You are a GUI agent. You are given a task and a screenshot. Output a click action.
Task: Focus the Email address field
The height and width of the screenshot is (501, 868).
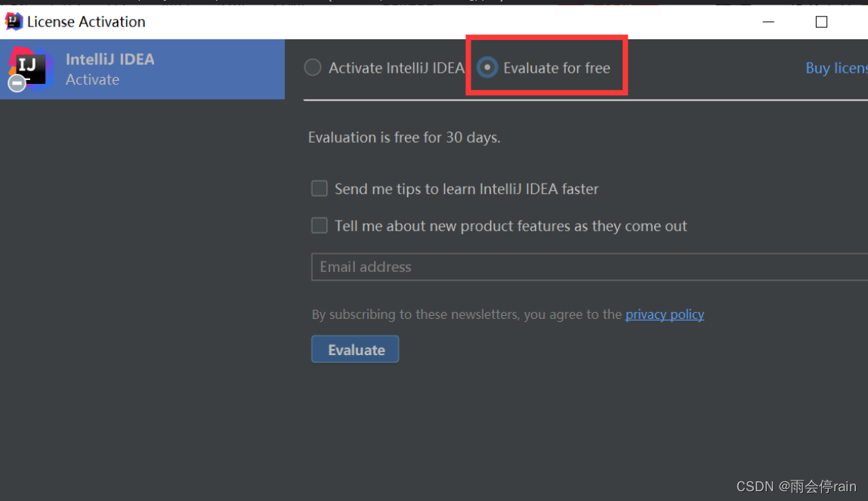589,267
